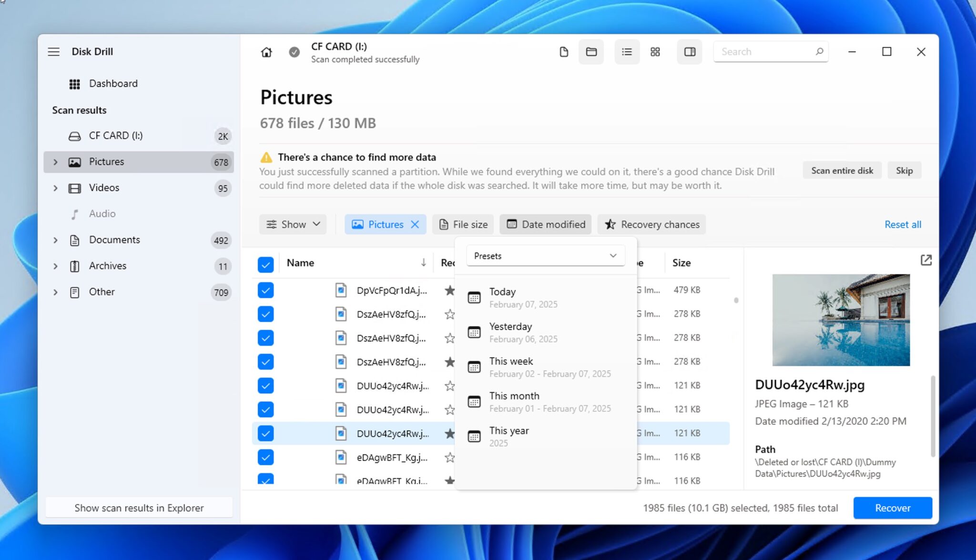Screen dimensions: 976x560
Task: Uncheck eDAgwBFT_Kg.j... 116 KB checkbox
Action: pos(265,457)
